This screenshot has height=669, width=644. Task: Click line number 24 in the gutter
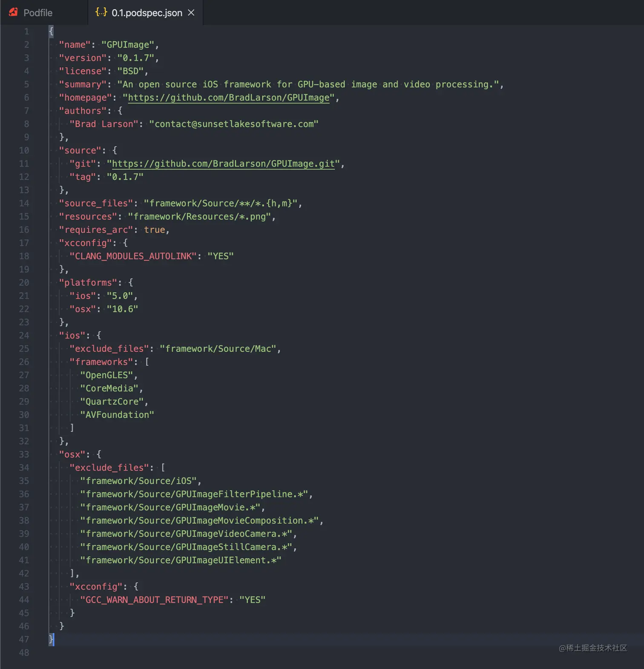[x=24, y=335]
